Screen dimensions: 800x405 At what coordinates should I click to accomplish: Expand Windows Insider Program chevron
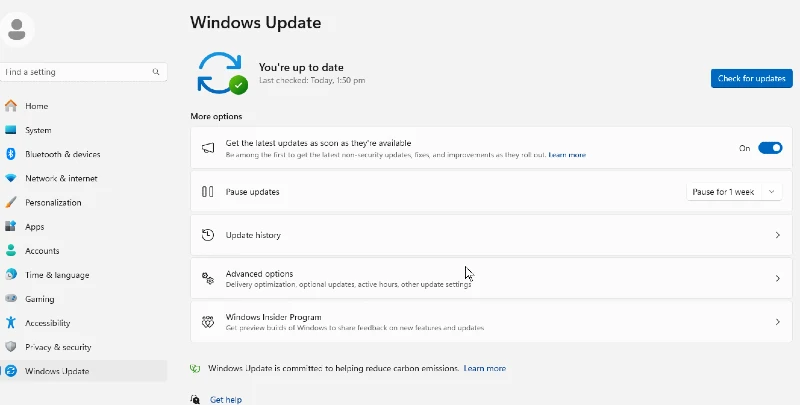pyautogui.click(x=778, y=322)
